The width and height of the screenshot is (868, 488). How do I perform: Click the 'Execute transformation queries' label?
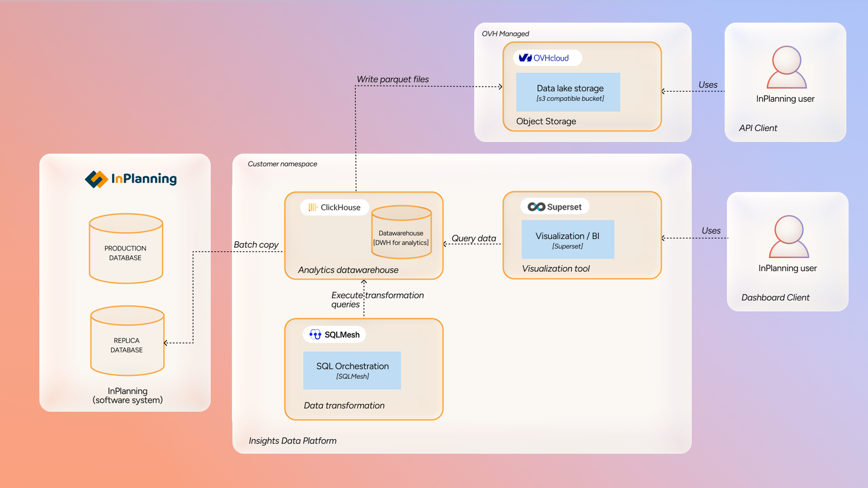click(378, 299)
